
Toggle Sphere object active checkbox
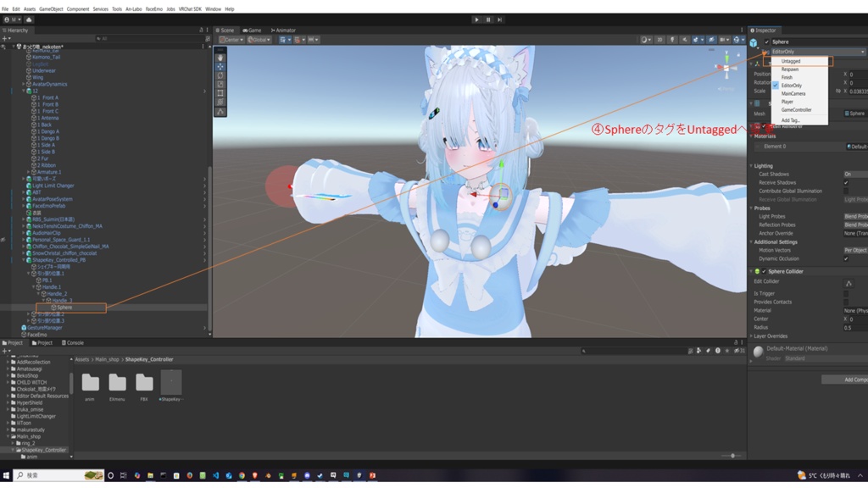[x=766, y=42]
